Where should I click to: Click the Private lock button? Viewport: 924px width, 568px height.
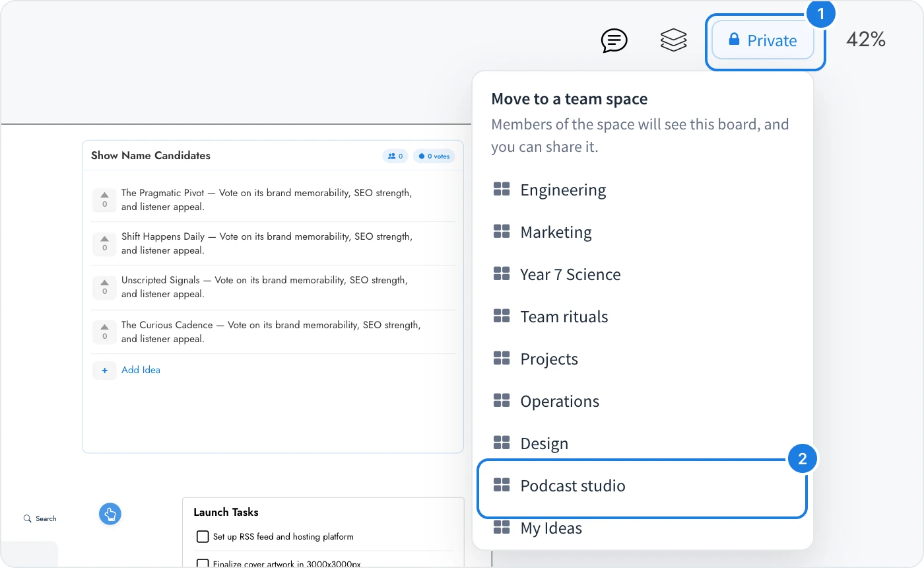pos(763,41)
